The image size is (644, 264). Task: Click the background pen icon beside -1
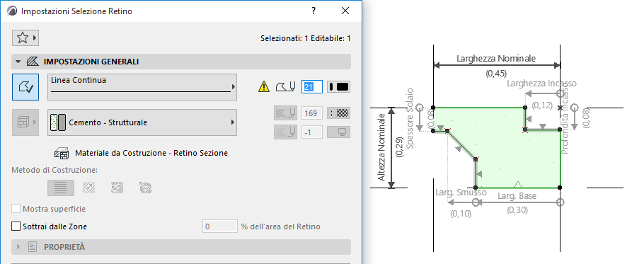point(285,132)
